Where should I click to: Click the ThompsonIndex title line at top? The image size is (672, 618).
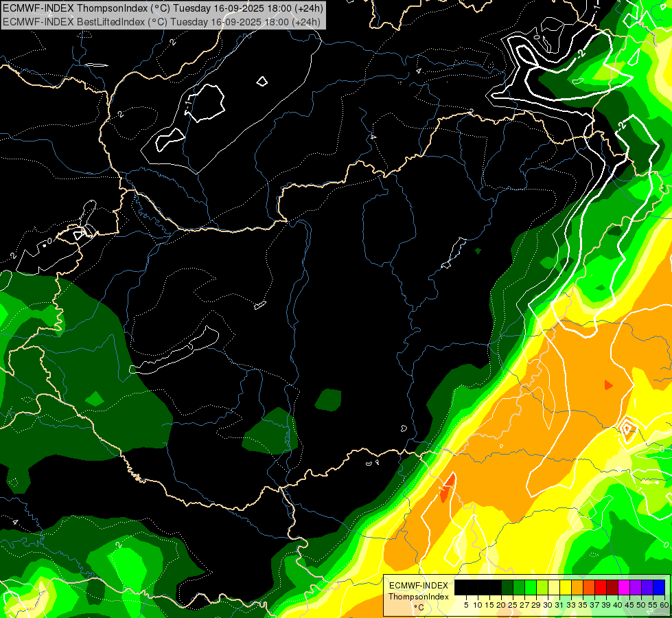163,8
